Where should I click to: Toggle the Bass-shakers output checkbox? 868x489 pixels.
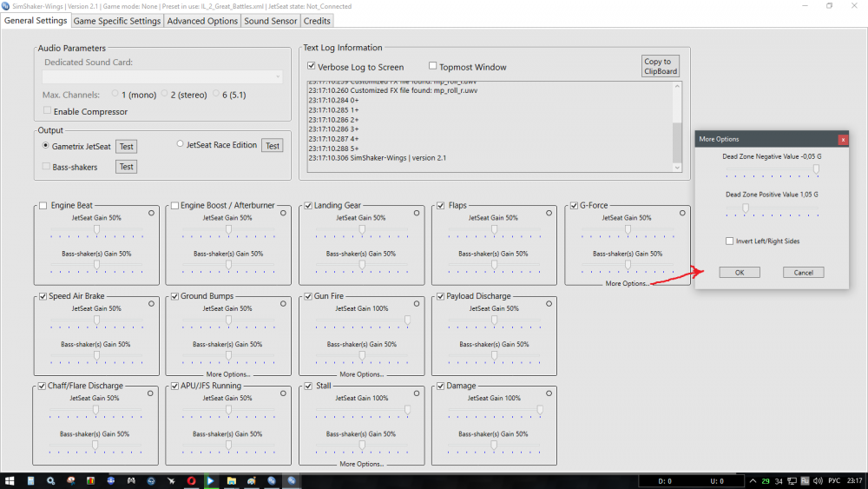pos(47,166)
